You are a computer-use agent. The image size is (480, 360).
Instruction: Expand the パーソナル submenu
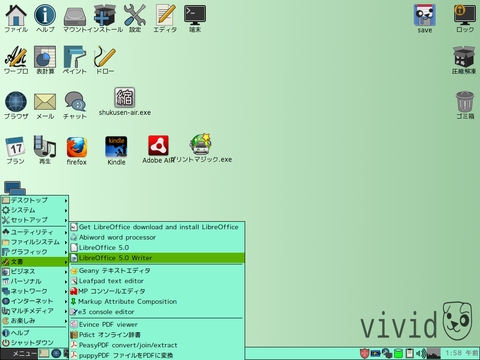(x=35, y=281)
